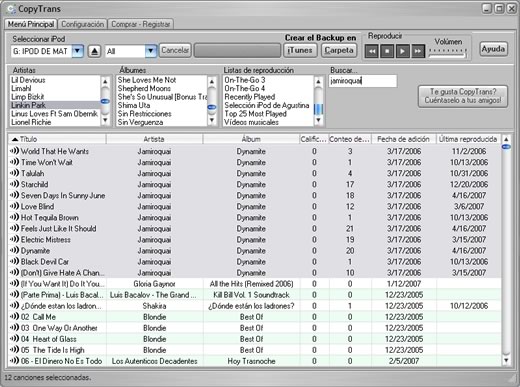
Task: Click speaker icon beside Time Won't Wait
Action: (14, 162)
